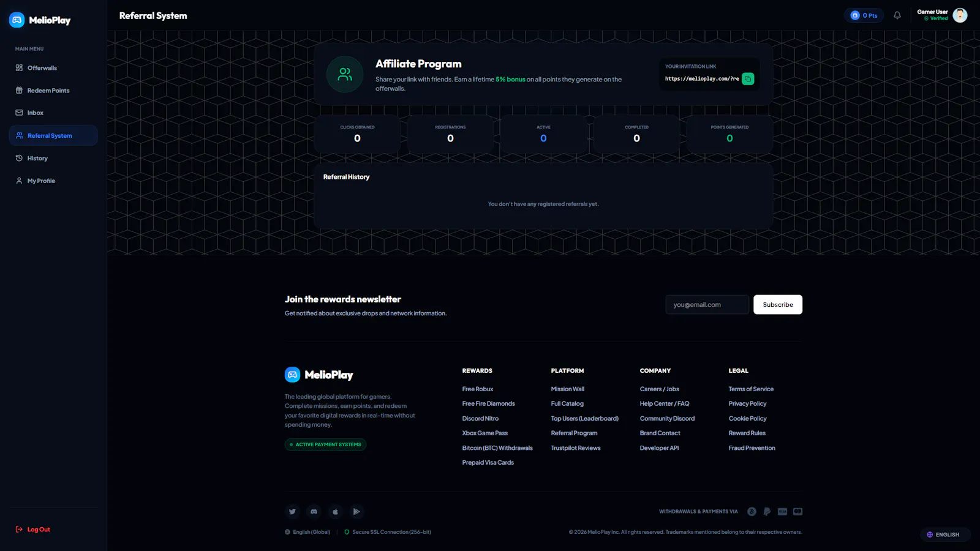Open the Brand Contact link
This screenshot has width=980, height=551.
click(x=660, y=433)
